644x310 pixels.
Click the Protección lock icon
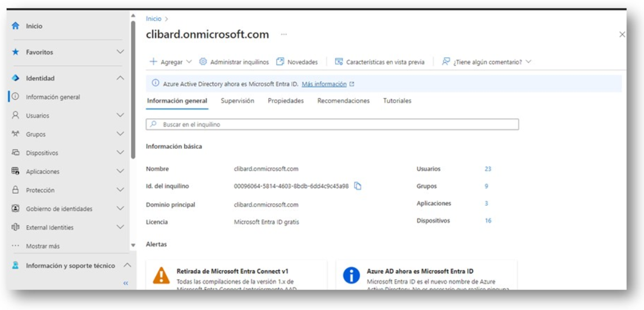[x=16, y=190]
